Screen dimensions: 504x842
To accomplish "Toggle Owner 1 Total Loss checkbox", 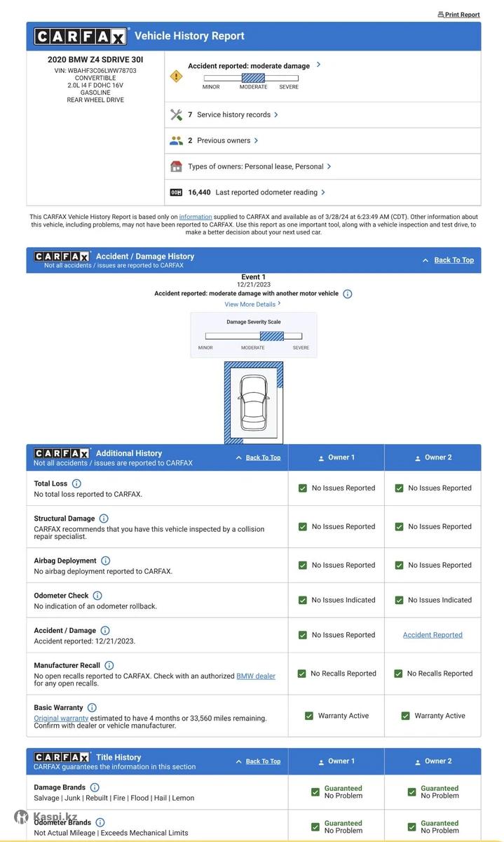I will pos(303,488).
